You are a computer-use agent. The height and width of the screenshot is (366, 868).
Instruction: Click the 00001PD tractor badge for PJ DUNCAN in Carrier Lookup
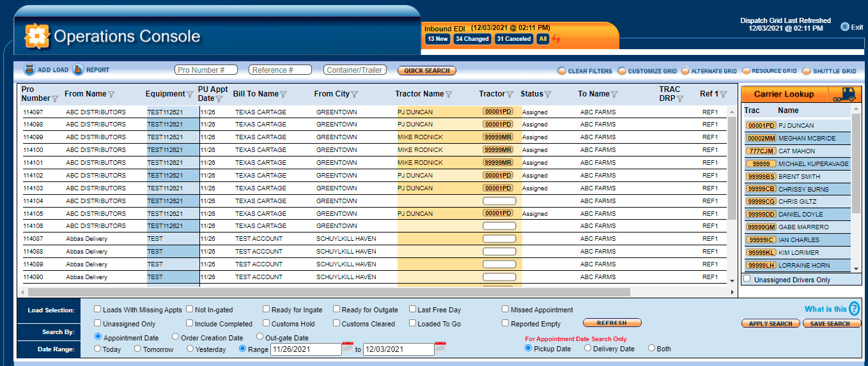[761, 126]
